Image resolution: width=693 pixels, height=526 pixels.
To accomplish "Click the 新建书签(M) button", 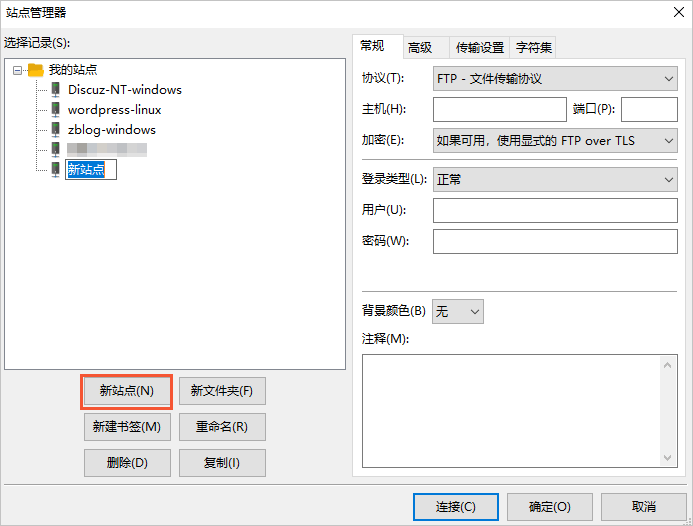I will pos(127,427).
